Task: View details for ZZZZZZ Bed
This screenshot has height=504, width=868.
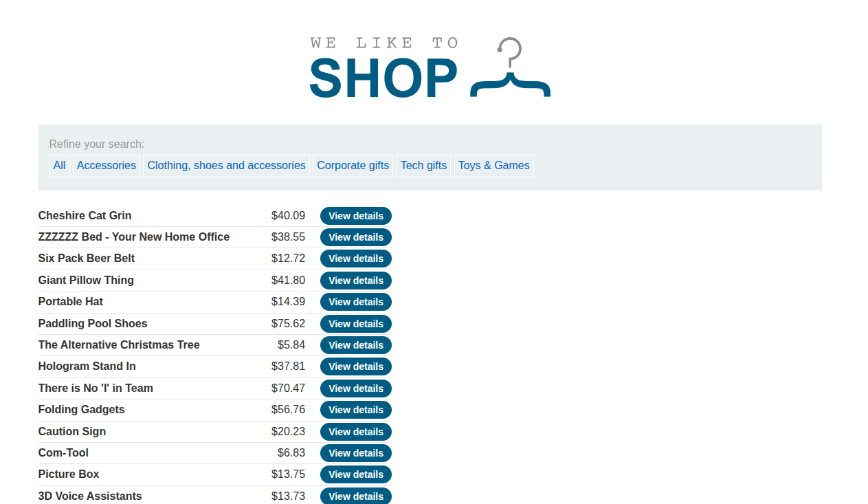Action: point(356,237)
